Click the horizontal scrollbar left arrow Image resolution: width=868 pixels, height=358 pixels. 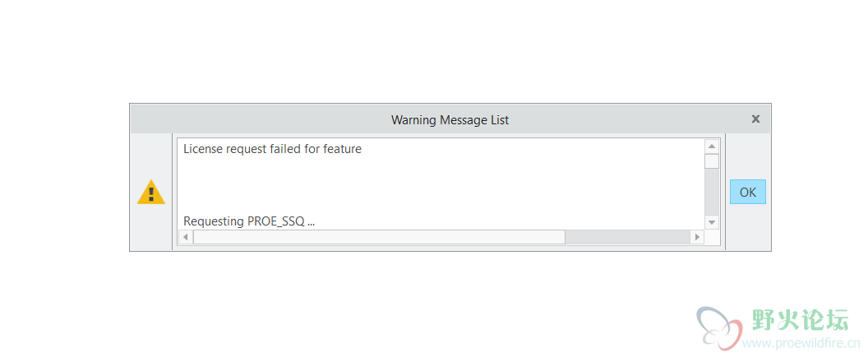point(186,237)
